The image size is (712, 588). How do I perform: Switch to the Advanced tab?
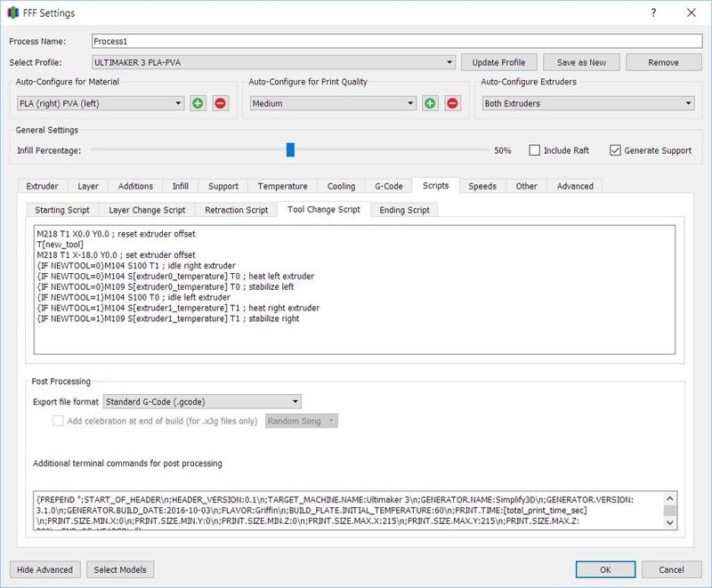tap(575, 186)
